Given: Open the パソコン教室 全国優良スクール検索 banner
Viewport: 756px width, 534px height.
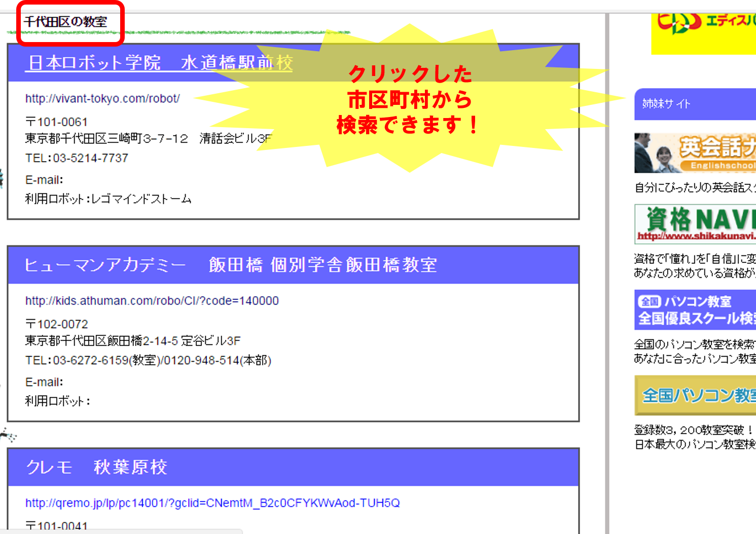Looking at the screenshot, I should tap(695, 310).
